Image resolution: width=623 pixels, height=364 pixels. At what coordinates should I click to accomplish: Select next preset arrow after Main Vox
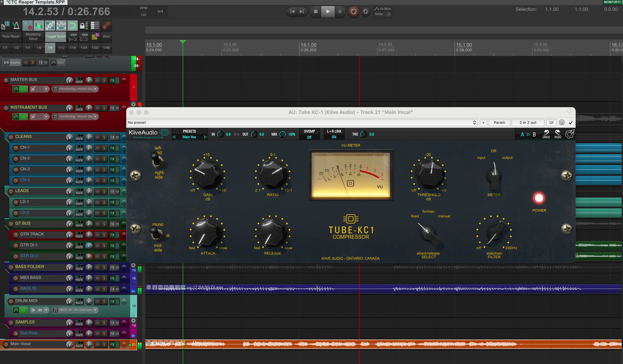coord(205,137)
